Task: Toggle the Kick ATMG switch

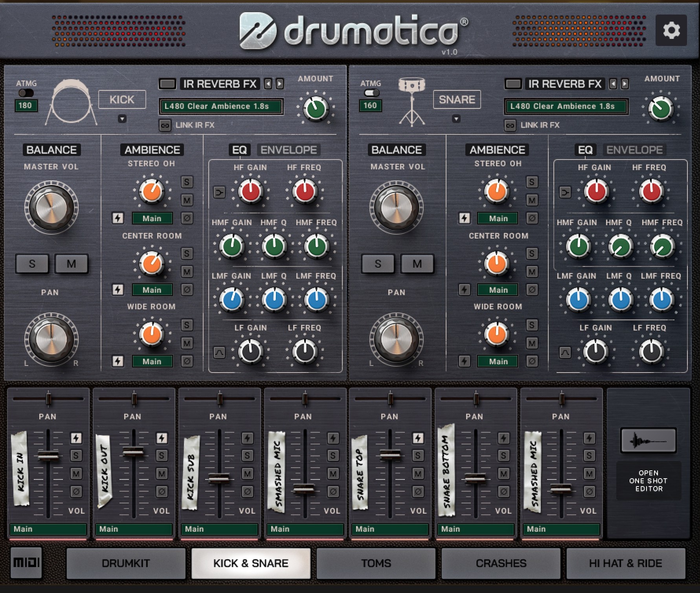Action: 26,93
